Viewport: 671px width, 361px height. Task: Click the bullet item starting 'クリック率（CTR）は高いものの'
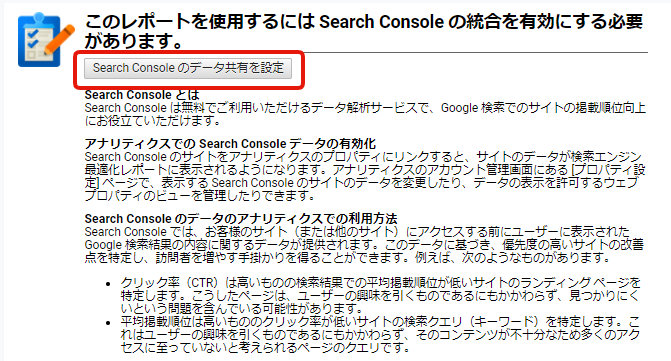(x=380, y=295)
